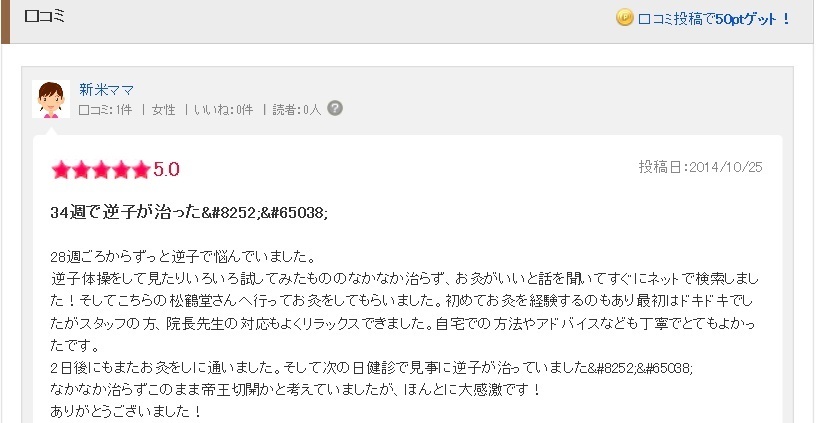Open the 新米ママ user profile link
The image size is (825, 423).
point(106,89)
